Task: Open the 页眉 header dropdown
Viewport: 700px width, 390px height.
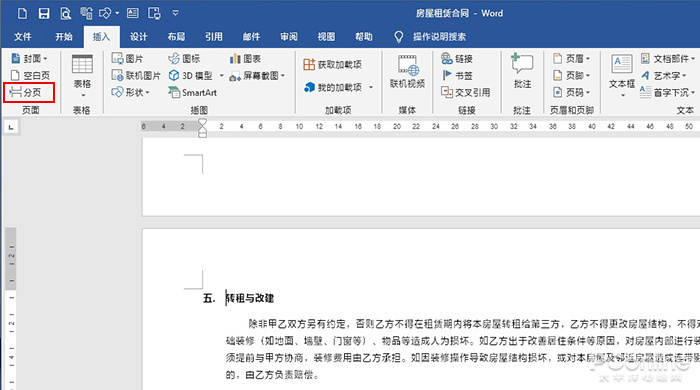Action: coord(571,58)
